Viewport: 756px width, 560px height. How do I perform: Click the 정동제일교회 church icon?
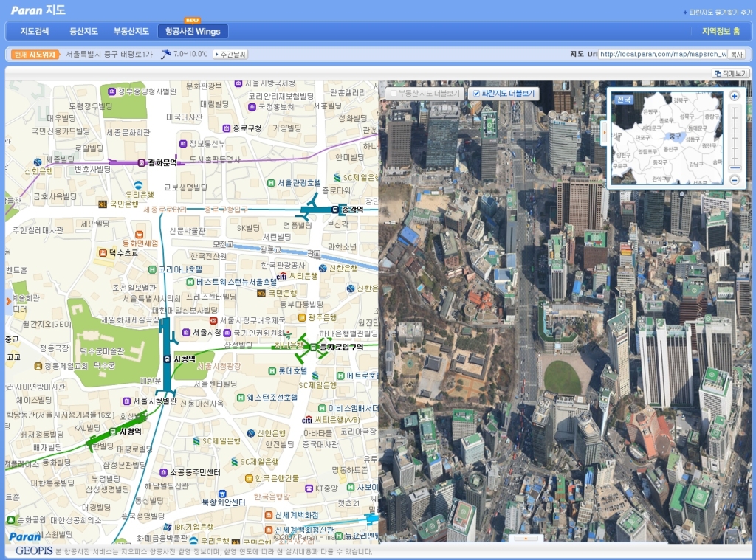point(38,366)
